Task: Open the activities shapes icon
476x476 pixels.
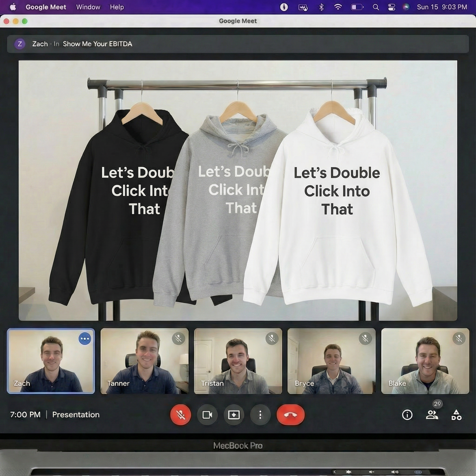Action: pyautogui.click(x=456, y=415)
